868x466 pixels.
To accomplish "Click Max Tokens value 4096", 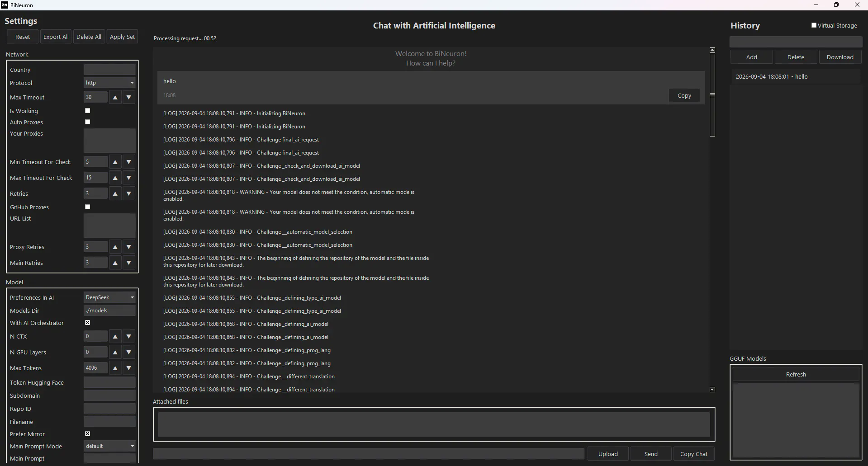I will point(95,368).
